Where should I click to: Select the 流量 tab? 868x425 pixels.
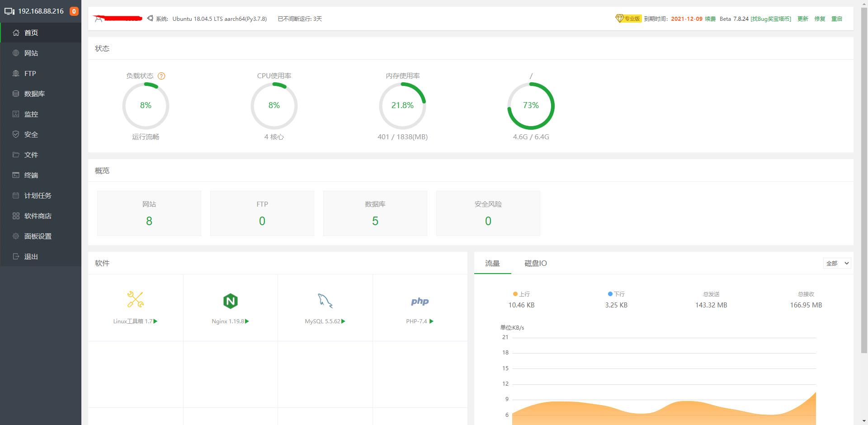[492, 263]
